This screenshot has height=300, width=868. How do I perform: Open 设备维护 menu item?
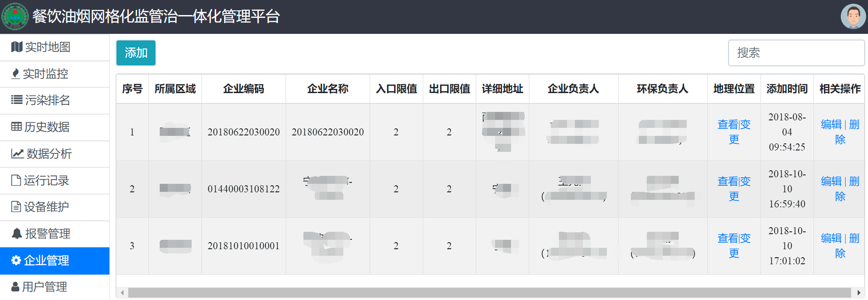pos(46,207)
